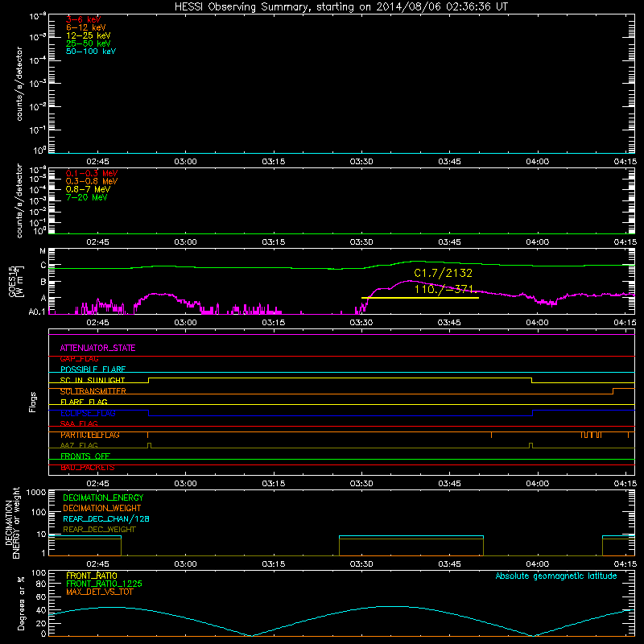Click the 'Degrees or %' axis label

click(x=21, y=603)
